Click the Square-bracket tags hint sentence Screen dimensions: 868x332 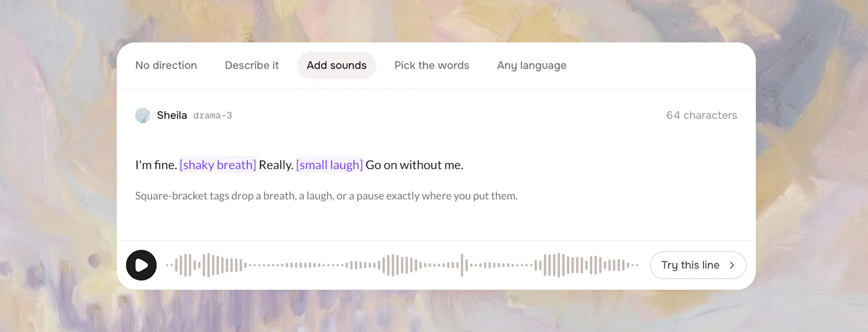326,196
